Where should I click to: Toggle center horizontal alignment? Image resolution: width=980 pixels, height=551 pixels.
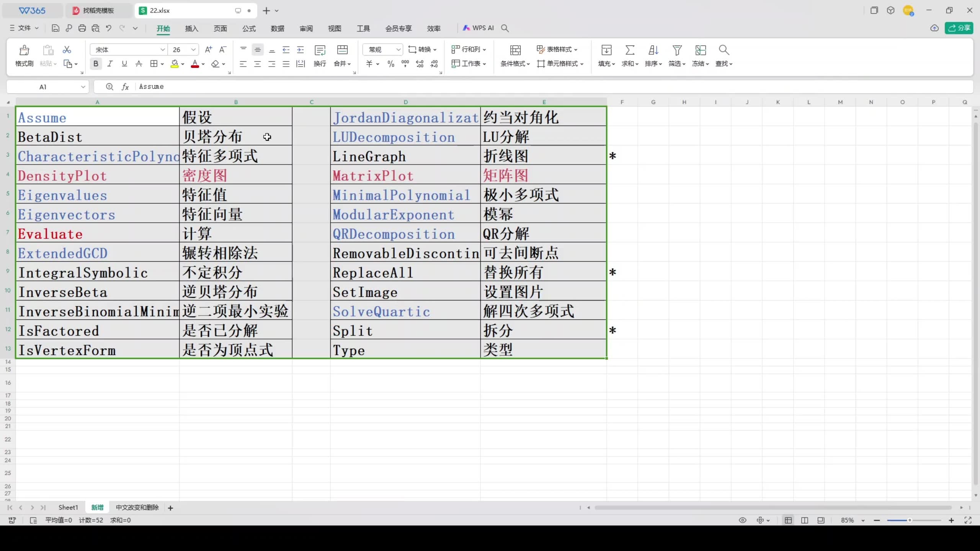pyautogui.click(x=257, y=64)
